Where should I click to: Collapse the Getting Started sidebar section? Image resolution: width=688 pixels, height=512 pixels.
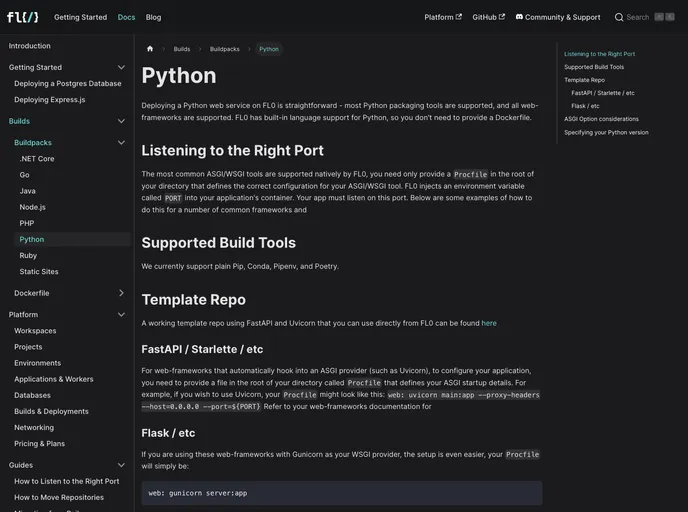coord(121,67)
